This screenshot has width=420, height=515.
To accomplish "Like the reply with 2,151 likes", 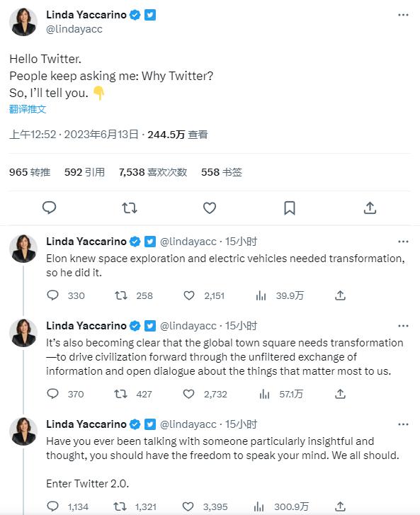I will [189, 295].
